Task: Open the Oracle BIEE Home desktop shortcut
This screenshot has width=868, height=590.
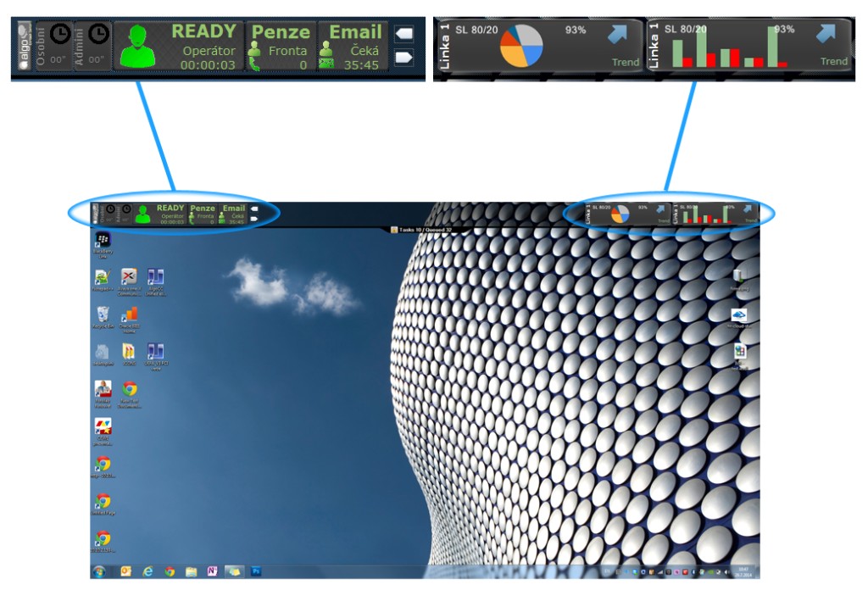Action: click(129, 320)
